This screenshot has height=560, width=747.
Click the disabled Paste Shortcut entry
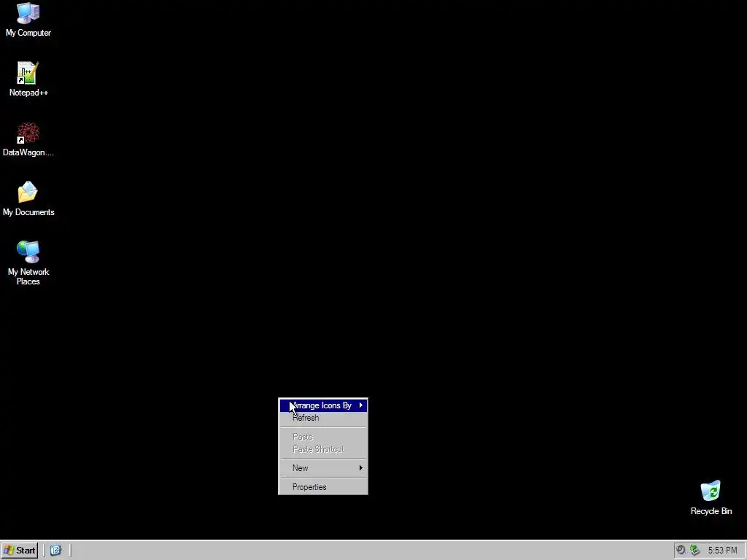(x=323, y=449)
